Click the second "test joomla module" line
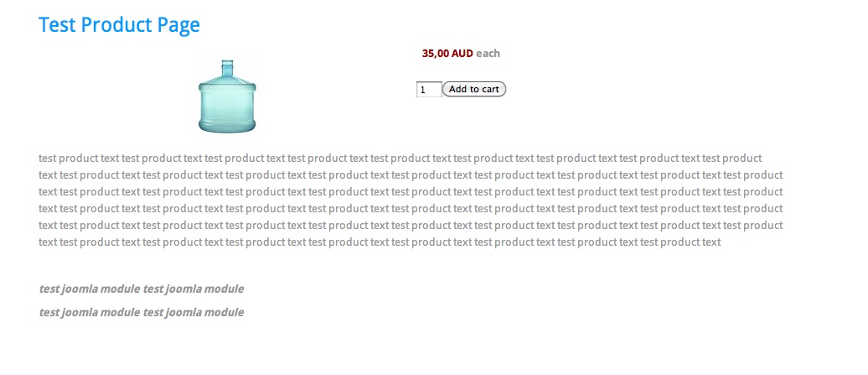Image resolution: width=868 pixels, height=375 pixels. pos(142,312)
